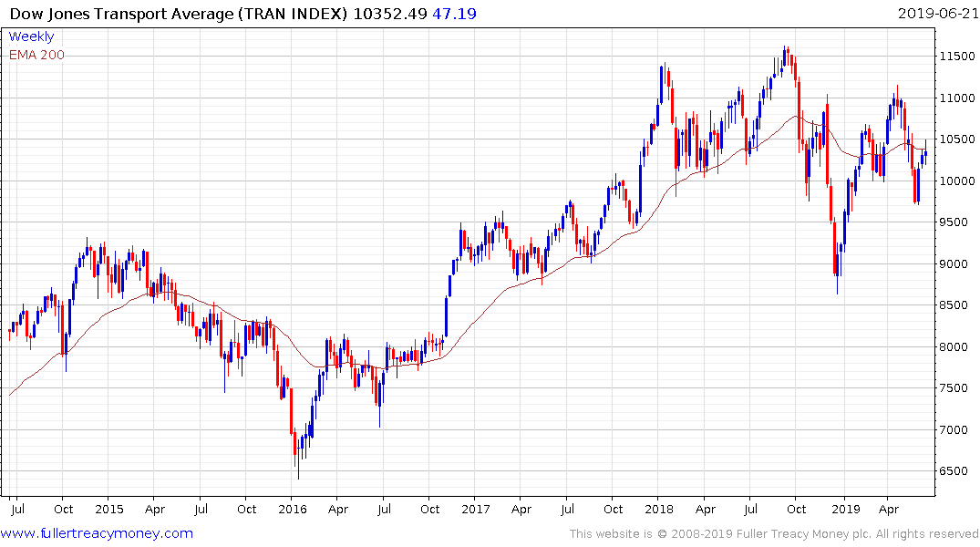
Task: Click the 2015 year axis label
Action: (x=108, y=509)
